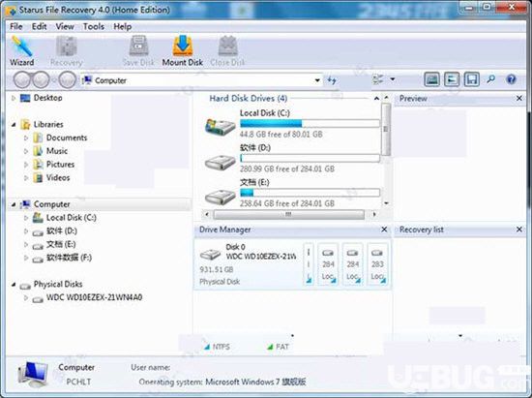Screen dimensions: 532x398
Task: Click the (D:) drive icon in list
Action: point(220,162)
